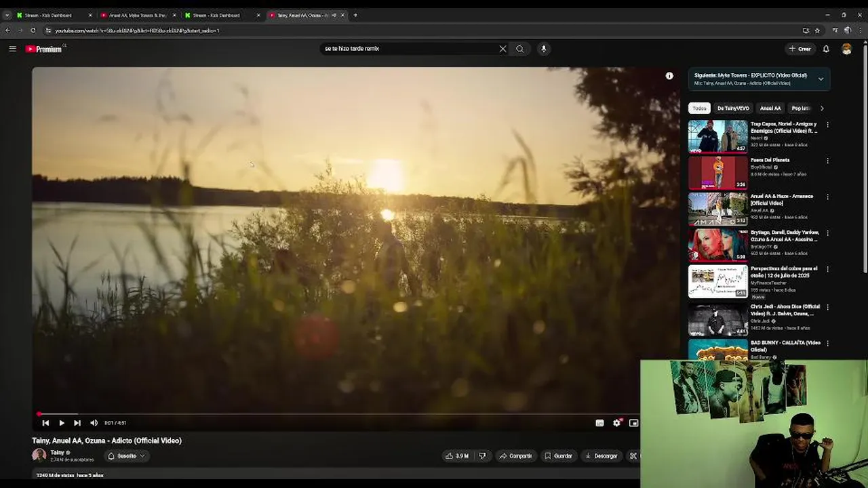Activate voice search microphone
Viewport: 868px width, 488px height.
[x=543, y=49]
